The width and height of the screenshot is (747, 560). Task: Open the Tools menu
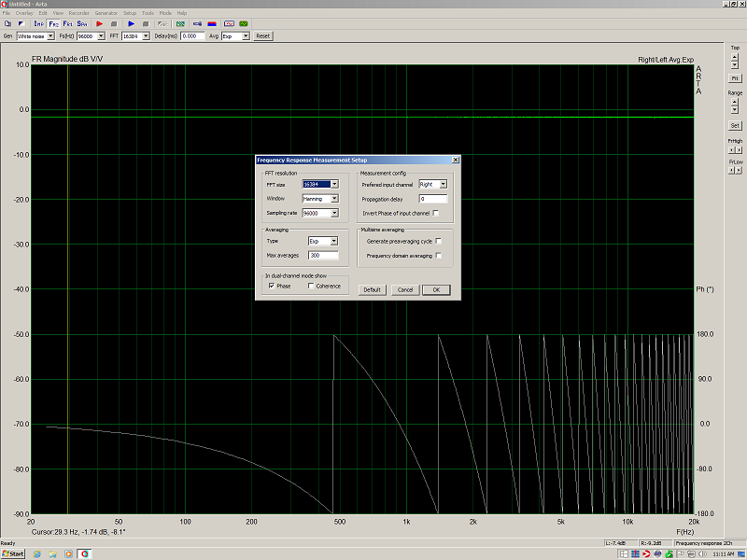148,13
